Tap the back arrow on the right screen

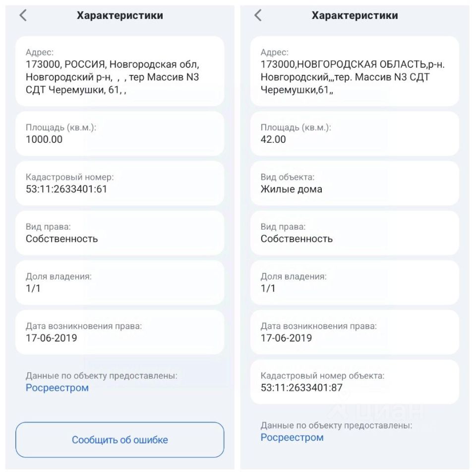(x=257, y=15)
